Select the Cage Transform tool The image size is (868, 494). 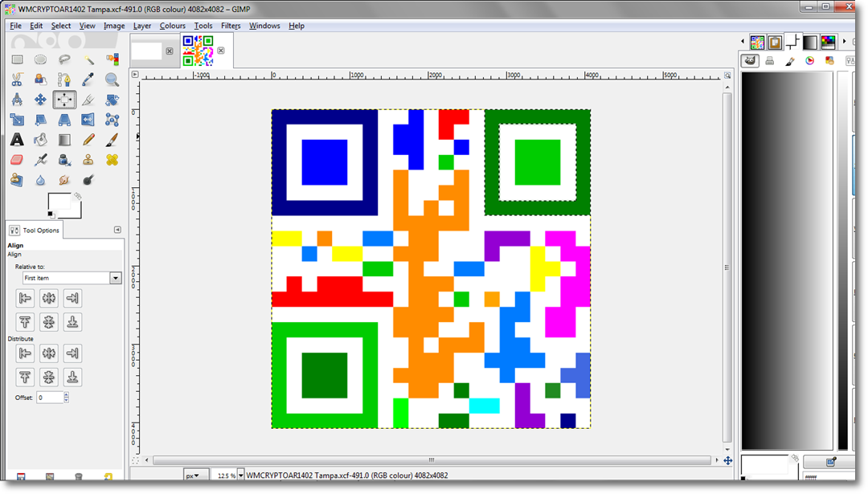pyautogui.click(x=112, y=120)
